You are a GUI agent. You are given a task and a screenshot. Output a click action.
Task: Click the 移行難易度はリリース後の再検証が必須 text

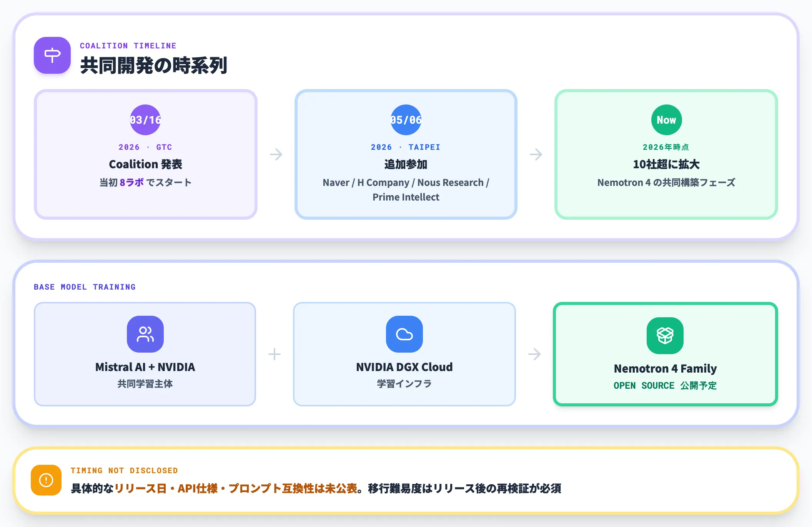[464, 489]
